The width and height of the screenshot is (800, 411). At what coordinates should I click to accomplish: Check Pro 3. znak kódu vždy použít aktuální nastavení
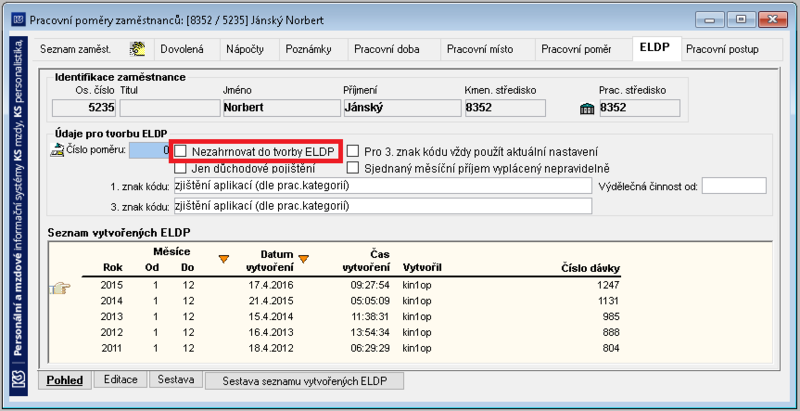[353, 151]
